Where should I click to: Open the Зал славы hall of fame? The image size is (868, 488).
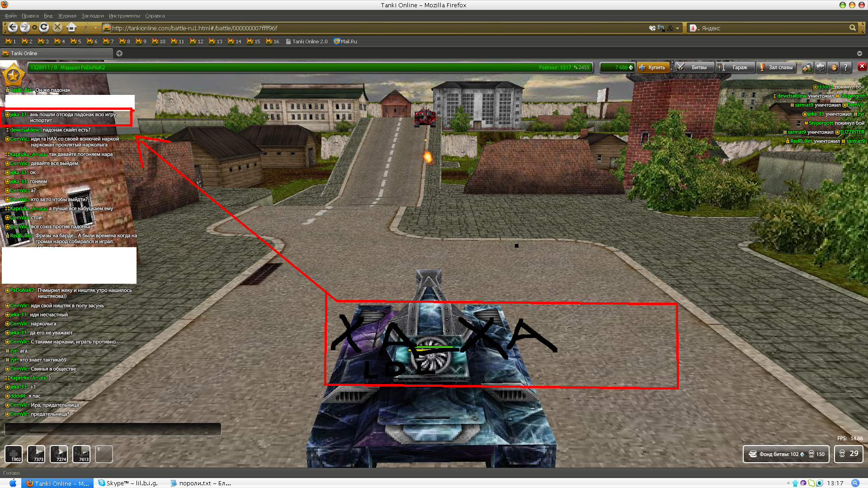tap(776, 67)
